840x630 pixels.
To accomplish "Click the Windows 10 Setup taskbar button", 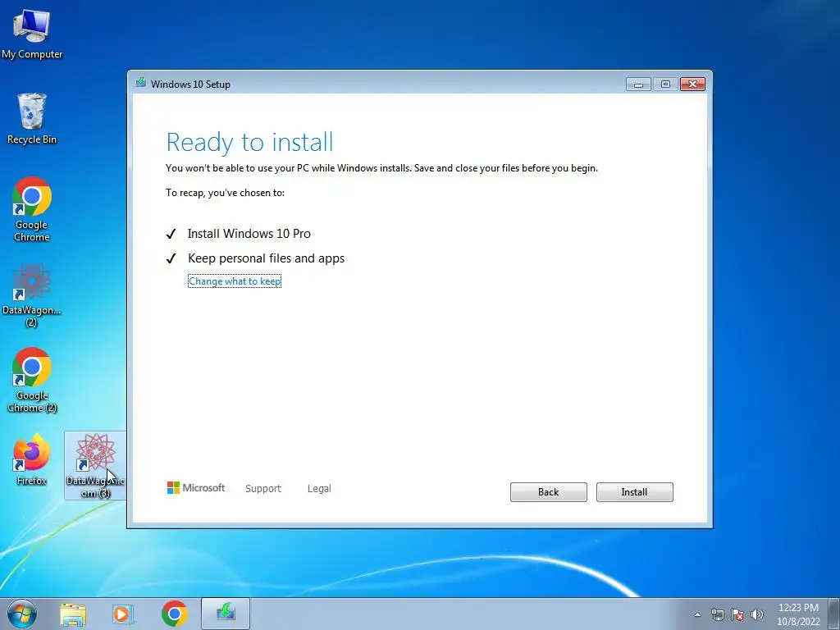I will [226, 614].
